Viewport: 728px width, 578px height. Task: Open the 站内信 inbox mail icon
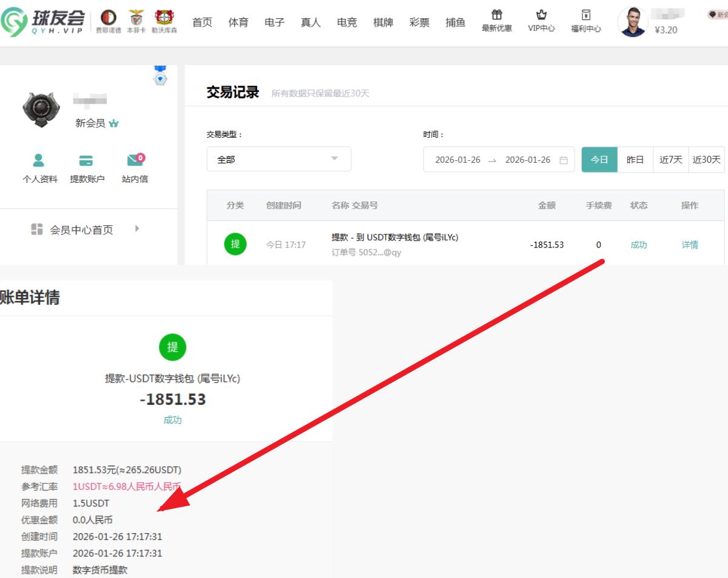(135, 161)
